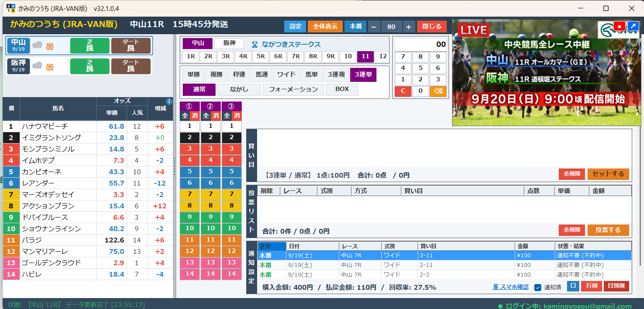Image resolution: width=644 pixels, height=309 pixels.
Task: Choose the 単勝 bet type
Action: (193, 75)
